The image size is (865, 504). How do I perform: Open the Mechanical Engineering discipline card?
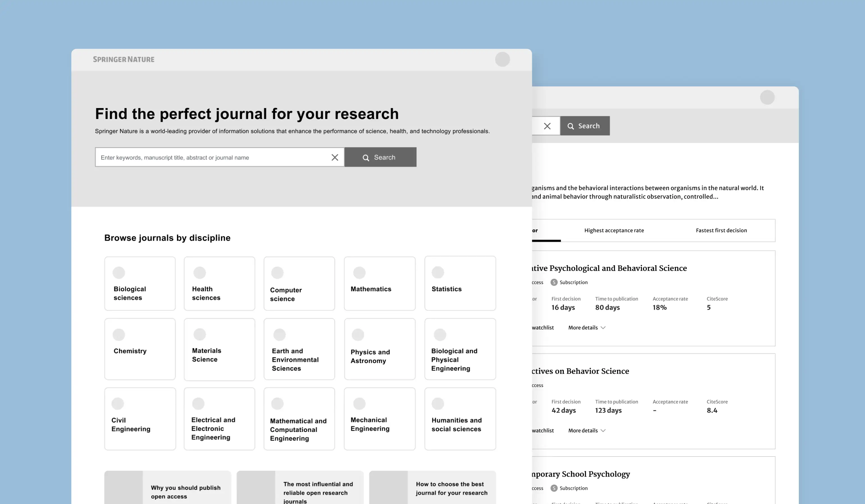tap(380, 419)
